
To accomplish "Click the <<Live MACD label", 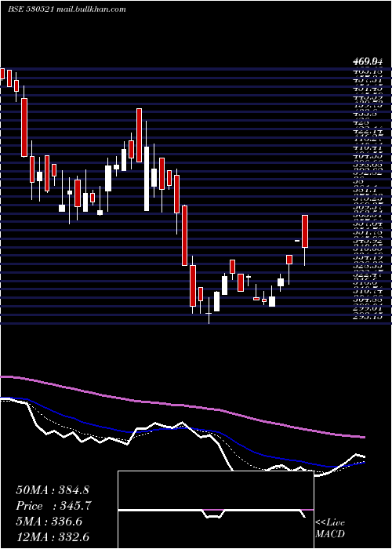I will coord(330,529).
